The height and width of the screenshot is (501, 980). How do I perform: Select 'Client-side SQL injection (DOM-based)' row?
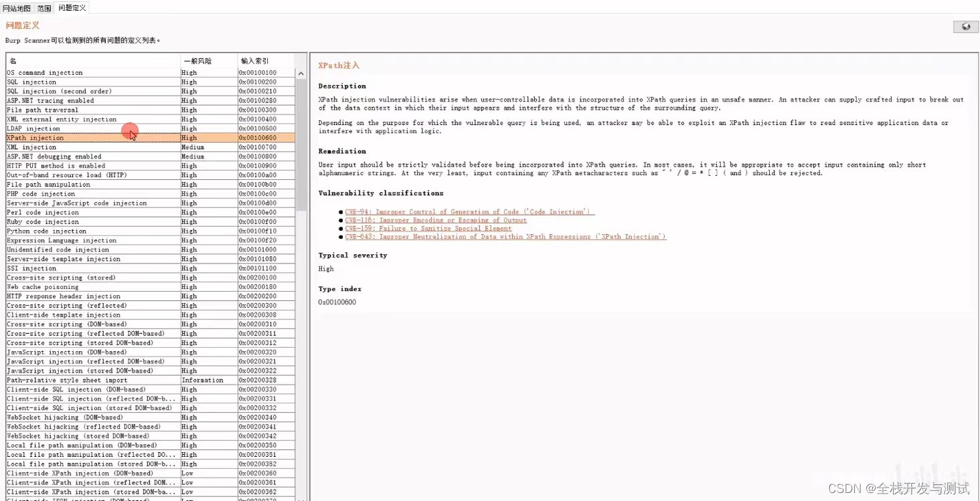pyautogui.click(x=151, y=390)
